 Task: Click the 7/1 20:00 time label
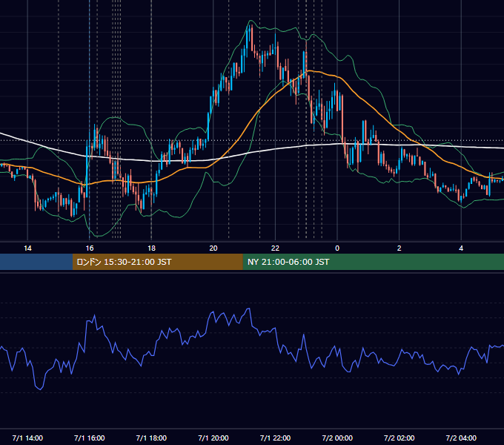click(213, 438)
